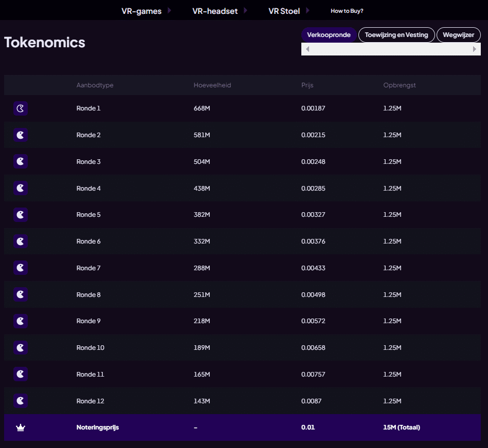Image resolution: width=488 pixels, height=448 pixels.
Task: Expand the VR Stoel menu arrow
Action: [x=308, y=11]
